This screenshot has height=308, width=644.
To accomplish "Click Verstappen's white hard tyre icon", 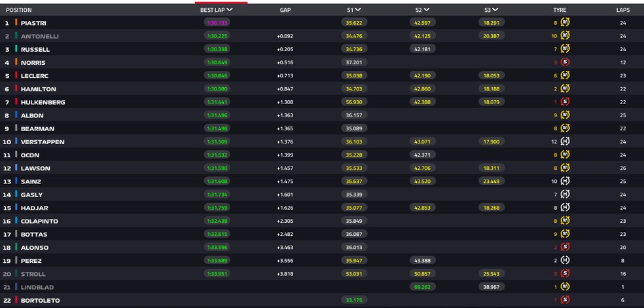I will 565,142.
